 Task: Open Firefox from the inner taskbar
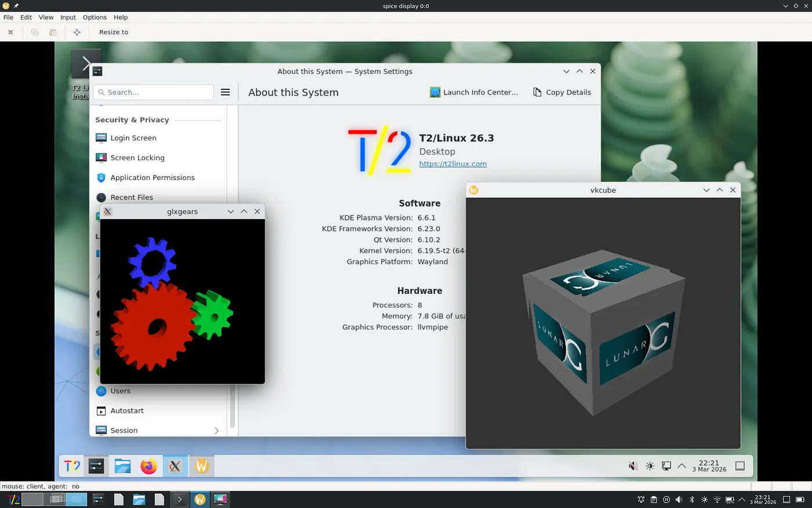(149, 466)
